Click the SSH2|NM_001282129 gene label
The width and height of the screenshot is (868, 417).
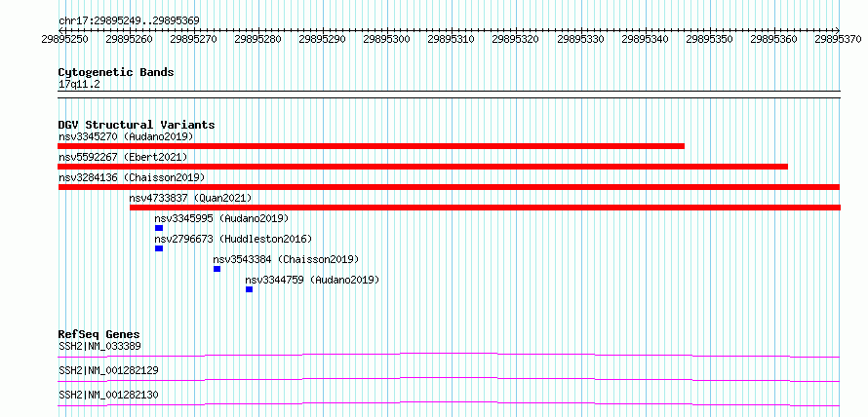pos(108,370)
